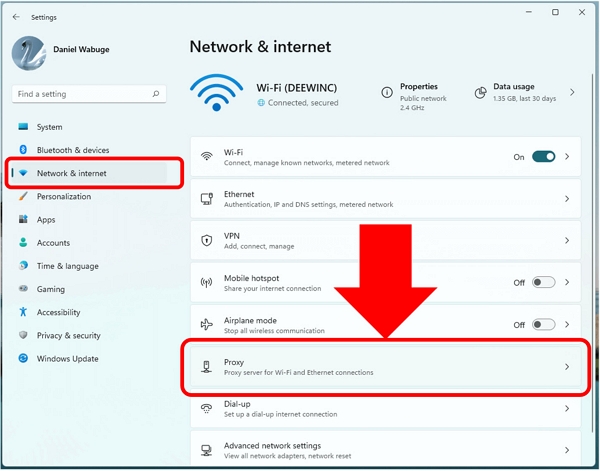Click the Properties info icon

tap(387, 92)
